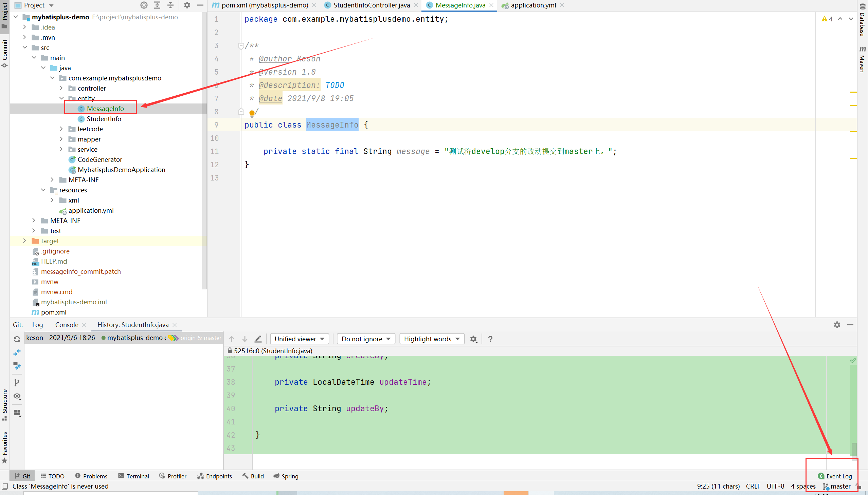Fold the Javadoc comment at line 3
The height and width of the screenshot is (495, 868).
241,45
